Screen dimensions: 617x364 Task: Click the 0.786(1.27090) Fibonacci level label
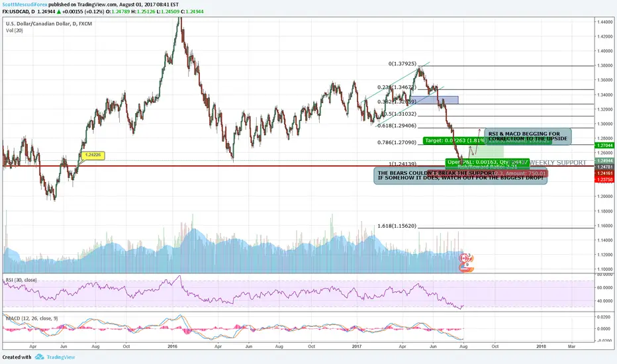pyautogui.click(x=397, y=142)
